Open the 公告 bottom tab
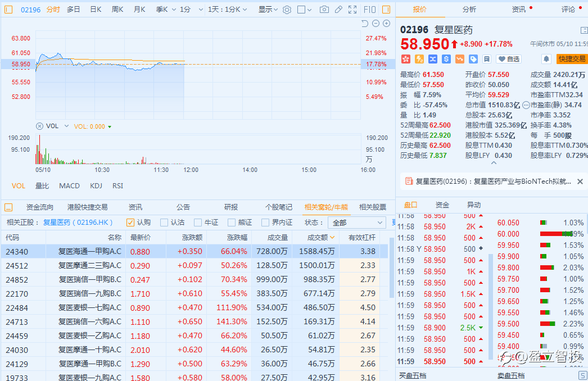Viewport: 588px width, 381px height. [183, 207]
